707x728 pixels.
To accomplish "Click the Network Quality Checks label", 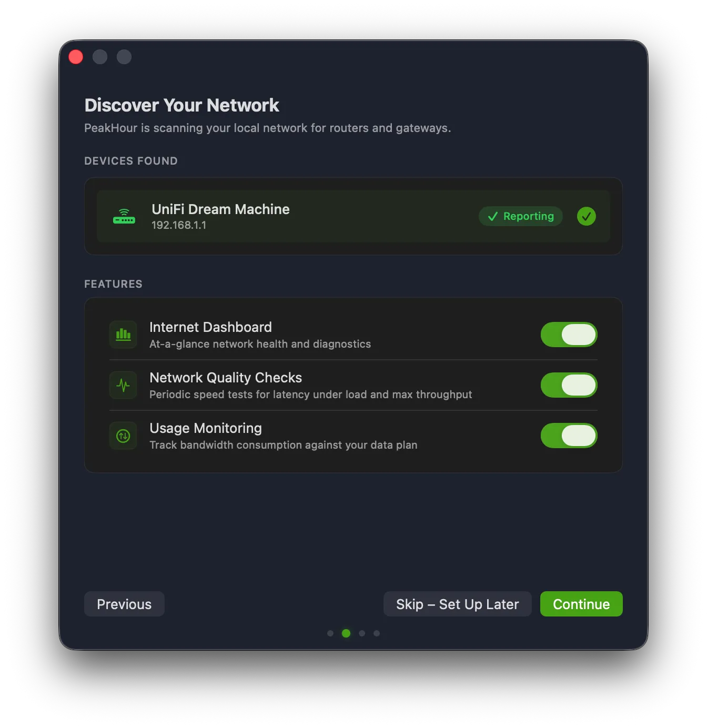I will [x=226, y=378].
